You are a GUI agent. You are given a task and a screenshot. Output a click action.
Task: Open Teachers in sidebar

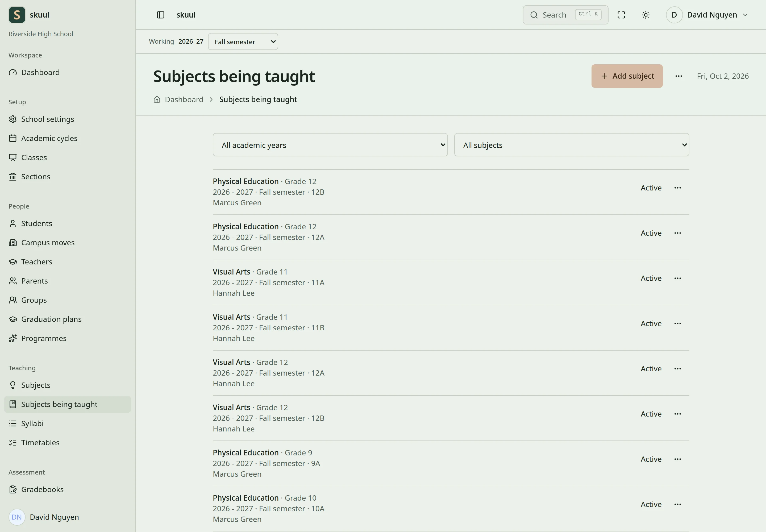click(67, 262)
